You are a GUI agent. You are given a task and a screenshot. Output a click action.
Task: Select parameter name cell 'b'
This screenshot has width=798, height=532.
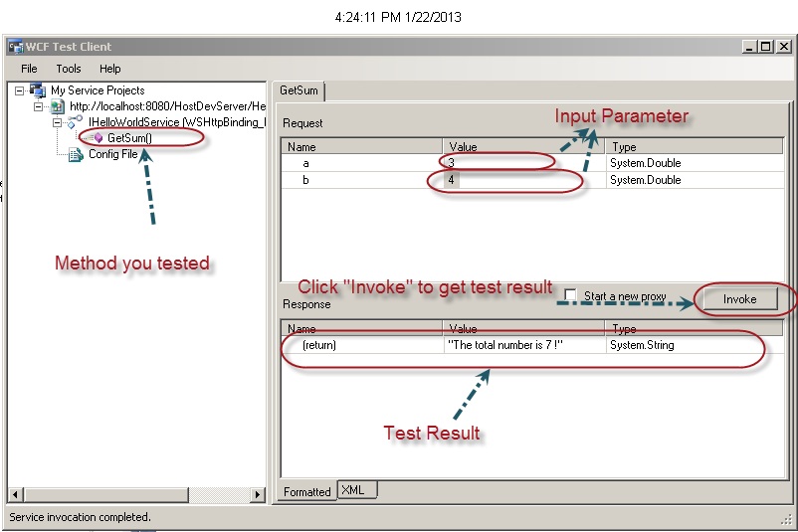[x=362, y=180]
